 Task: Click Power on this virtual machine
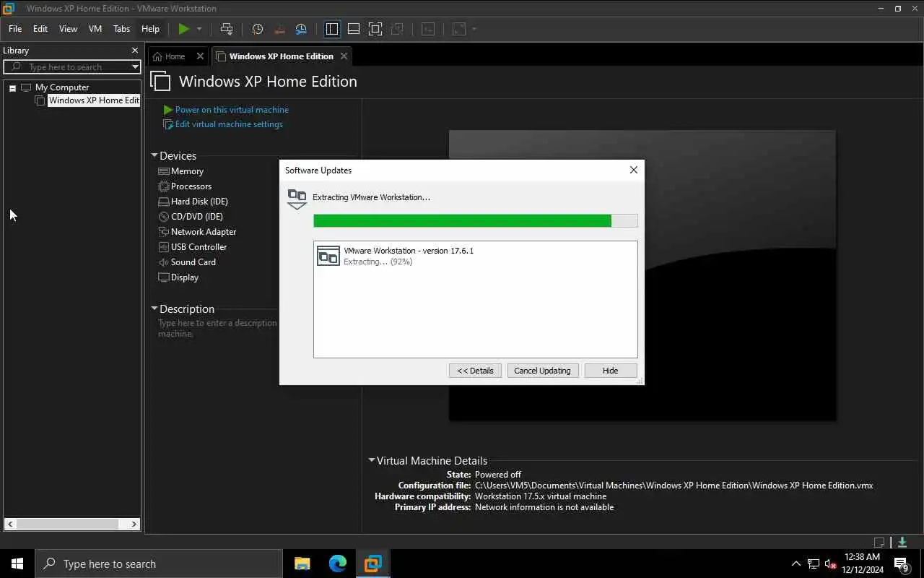232,110
